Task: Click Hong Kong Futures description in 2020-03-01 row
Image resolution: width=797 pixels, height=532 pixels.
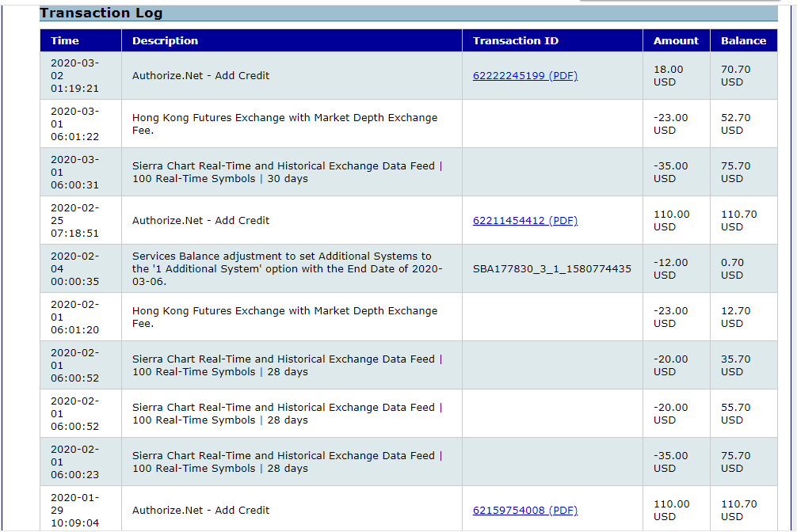Action: pos(284,124)
